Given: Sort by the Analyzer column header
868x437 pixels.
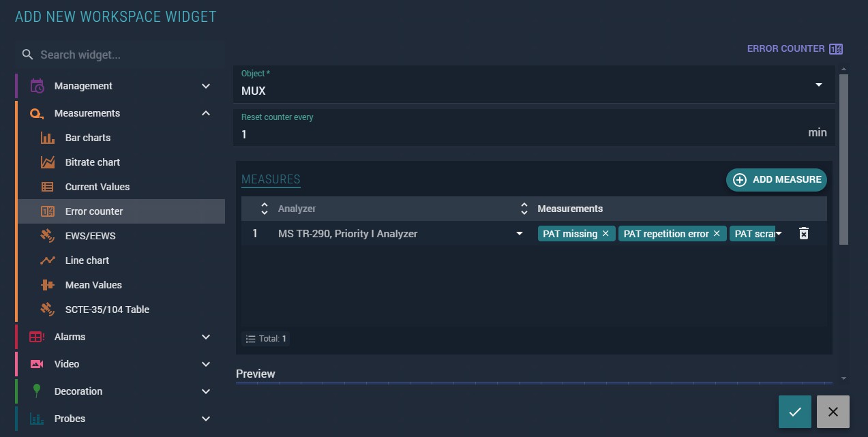Looking at the screenshot, I should [297, 209].
